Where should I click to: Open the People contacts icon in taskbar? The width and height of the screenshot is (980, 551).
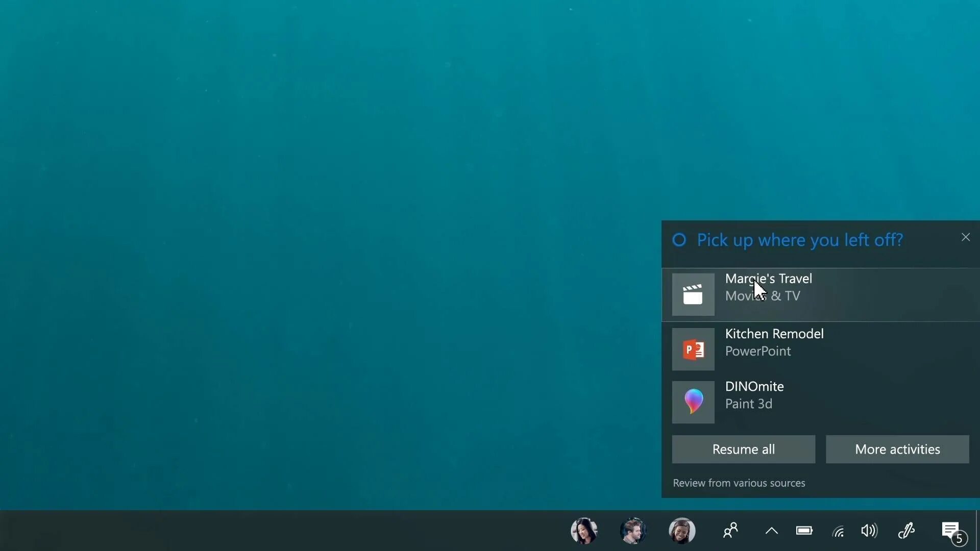click(x=730, y=531)
